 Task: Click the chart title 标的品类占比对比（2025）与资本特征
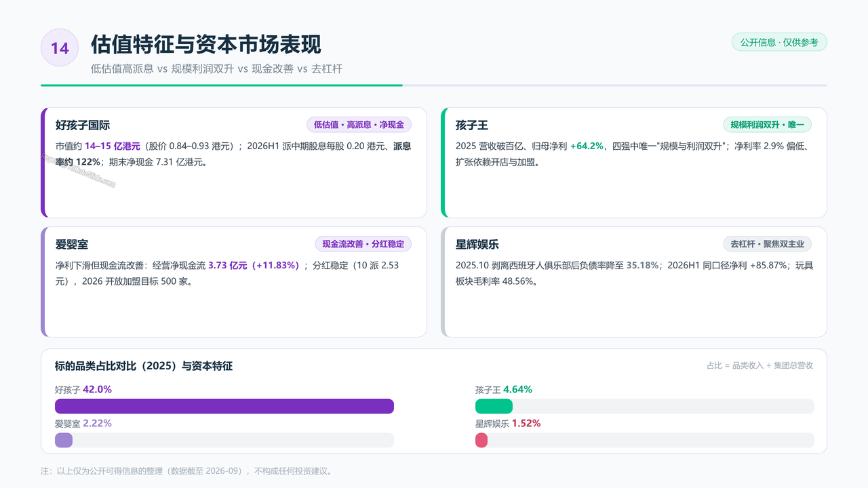click(x=144, y=366)
